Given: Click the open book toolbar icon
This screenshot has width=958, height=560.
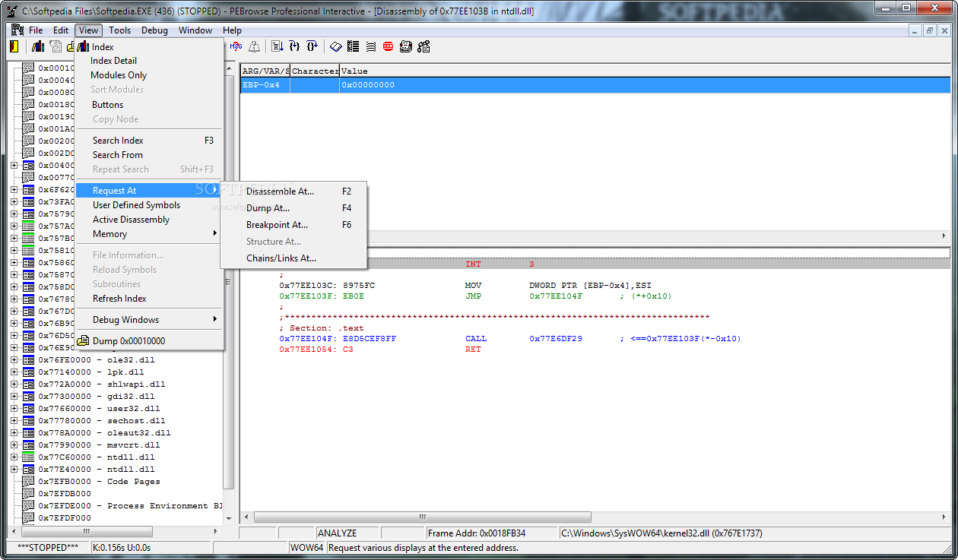Looking at the screenshot, I should (336, 46).
